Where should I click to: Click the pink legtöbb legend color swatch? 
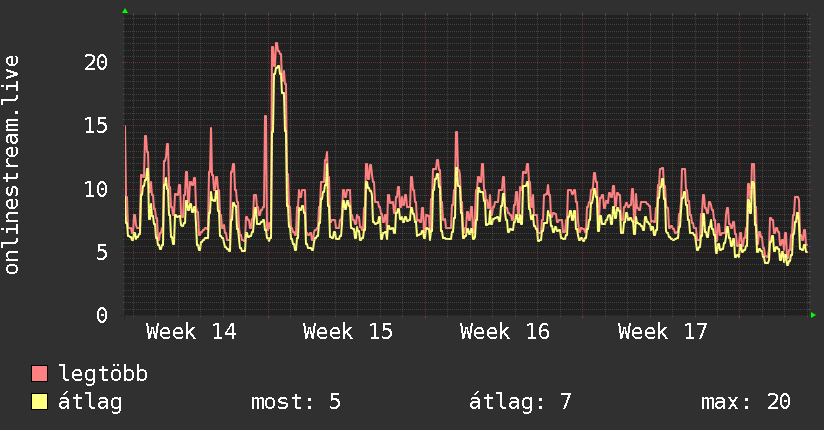click(39, 373)
